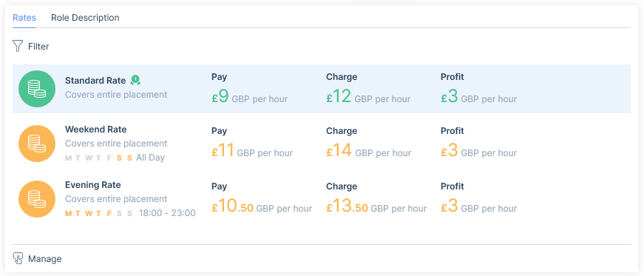Viewport: 644px width, 276px height.
Task: Click the Weekend Rate £11 pay amount
Action: coord(223,150)
